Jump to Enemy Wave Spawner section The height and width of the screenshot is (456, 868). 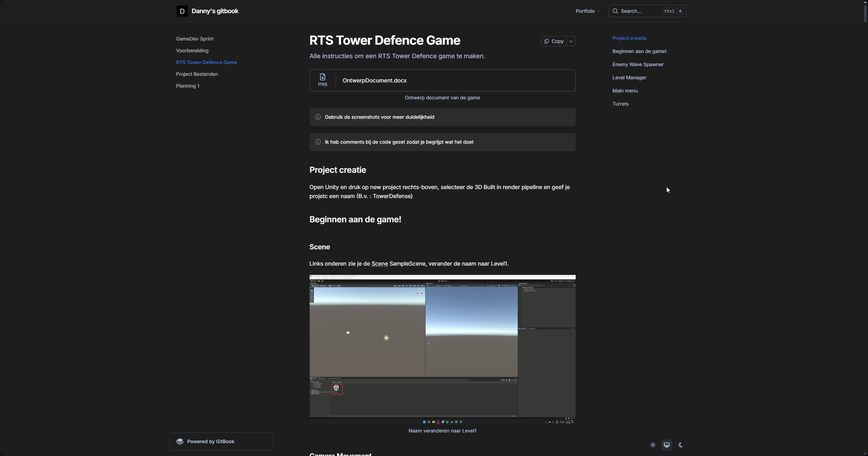[638, 64]
